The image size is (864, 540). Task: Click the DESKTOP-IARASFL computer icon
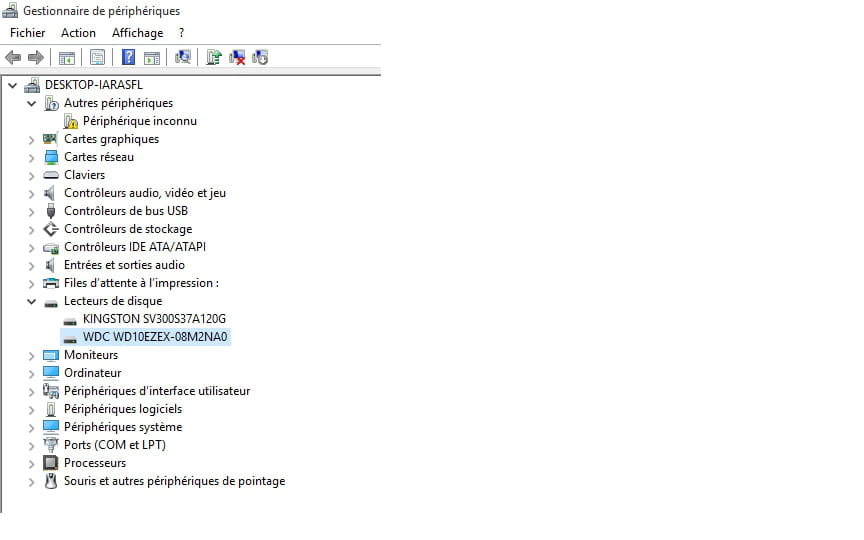(32, 85)
